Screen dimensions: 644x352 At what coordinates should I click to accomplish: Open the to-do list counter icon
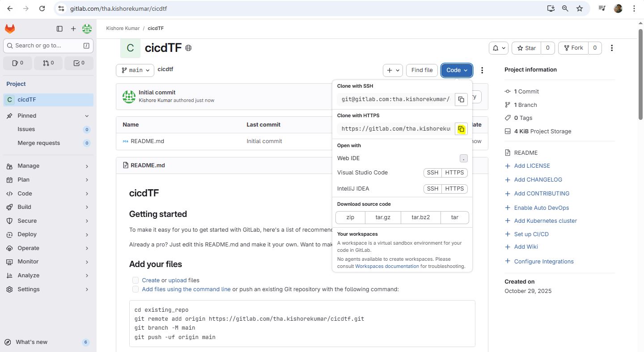(x=79, y=63)
